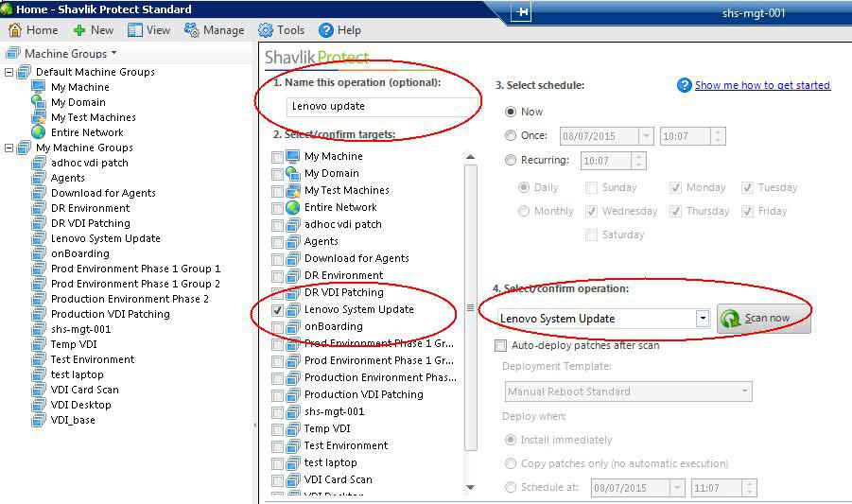The image size is (852, 504).
Task: Enable Auto-deploy patches after scan
Action: [x=500, y=345]
